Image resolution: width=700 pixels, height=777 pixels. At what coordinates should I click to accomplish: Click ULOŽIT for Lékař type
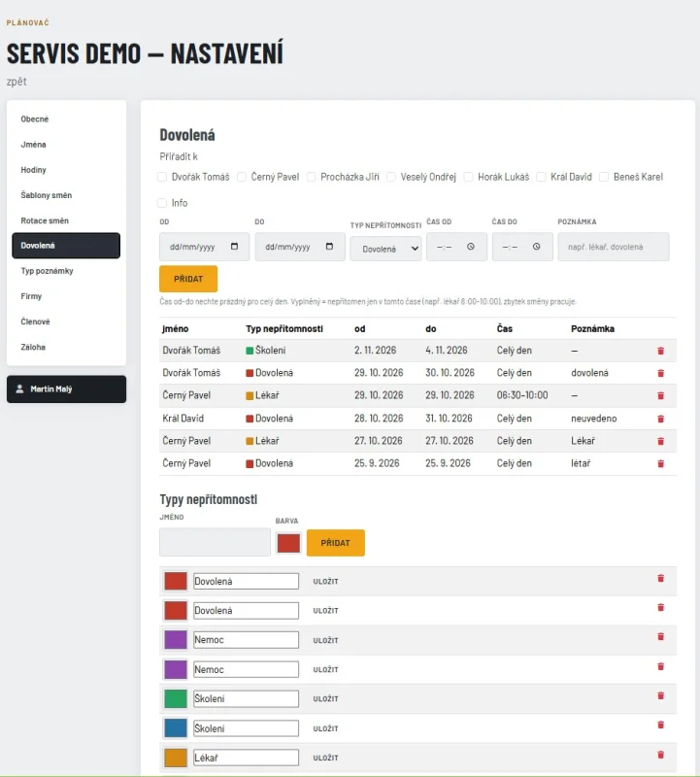point(325,759)
